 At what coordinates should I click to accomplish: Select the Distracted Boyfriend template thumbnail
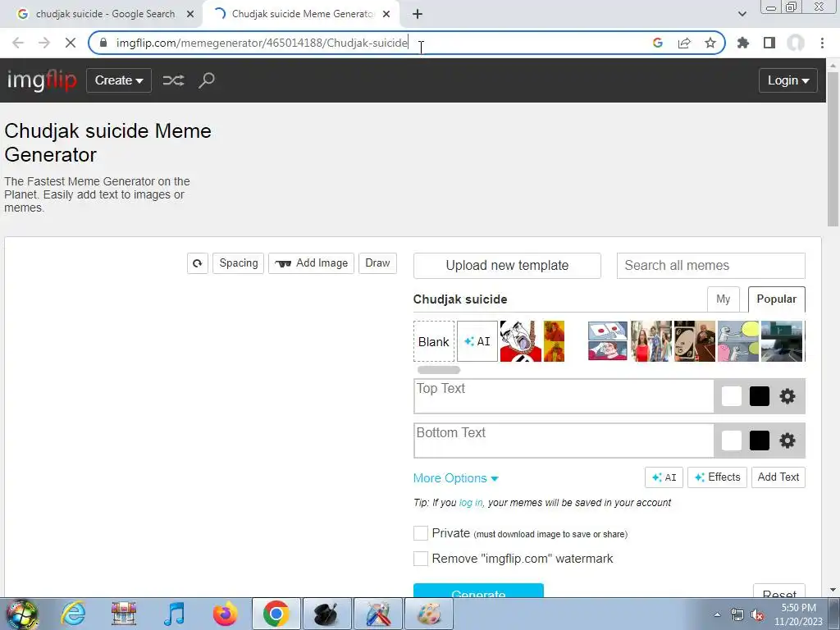[651, 341]
